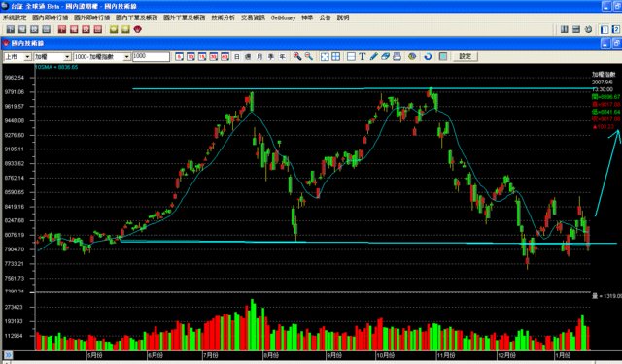This screenshot has width=622, height=364.
Task: Open the 國內下單及帳務 menu
Action: (136, 17)
